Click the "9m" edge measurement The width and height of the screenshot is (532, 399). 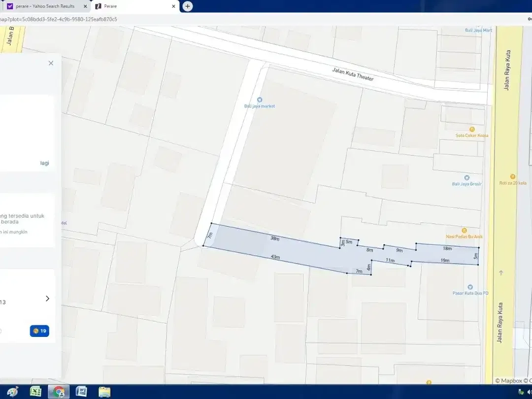[399, 250]
